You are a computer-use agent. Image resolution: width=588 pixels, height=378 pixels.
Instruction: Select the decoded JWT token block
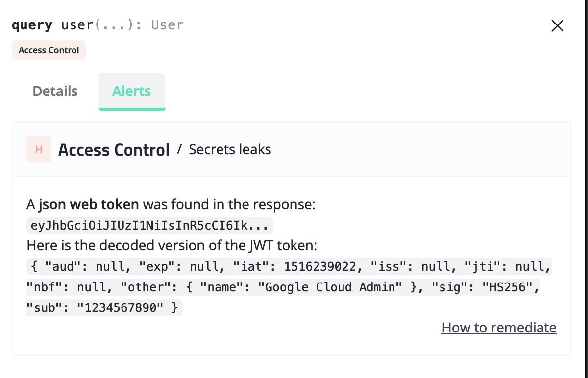point(288,287)
